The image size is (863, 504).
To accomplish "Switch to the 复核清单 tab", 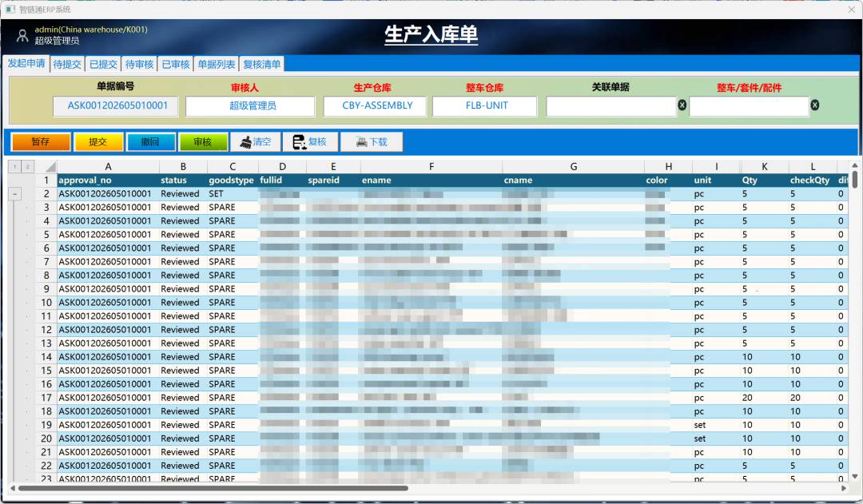I will (x=261, y=65).
